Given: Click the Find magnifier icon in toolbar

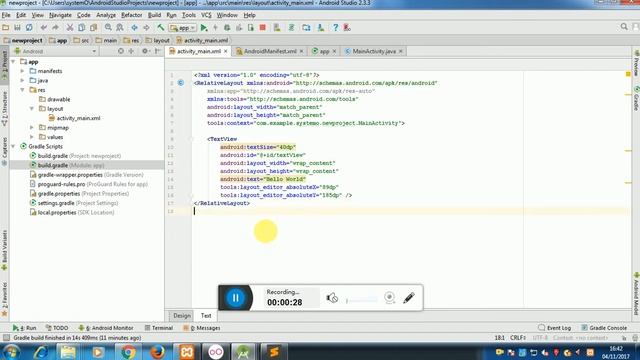Looking at the screenshot, I should point(108,27).
